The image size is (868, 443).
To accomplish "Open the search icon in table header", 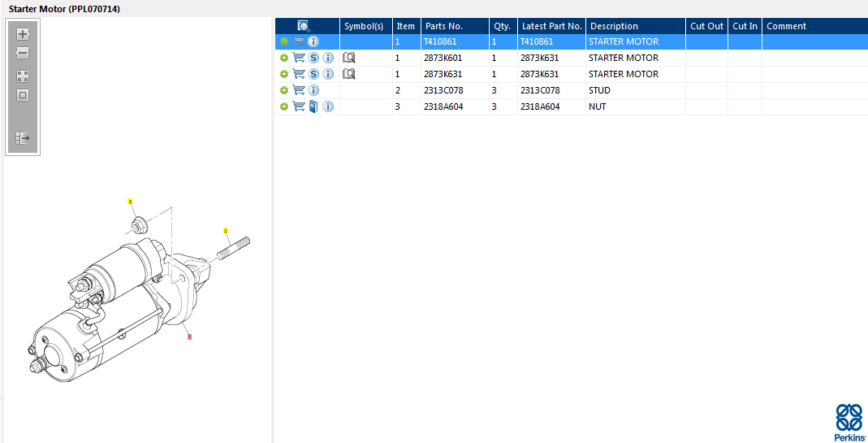I will coord(304,26).
